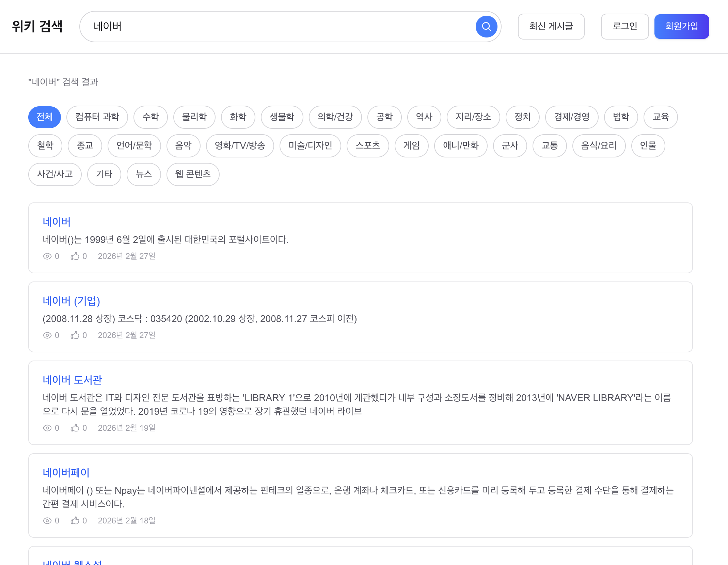Click inside the search input field
728x565 pixels.
(x=272, y=26)
